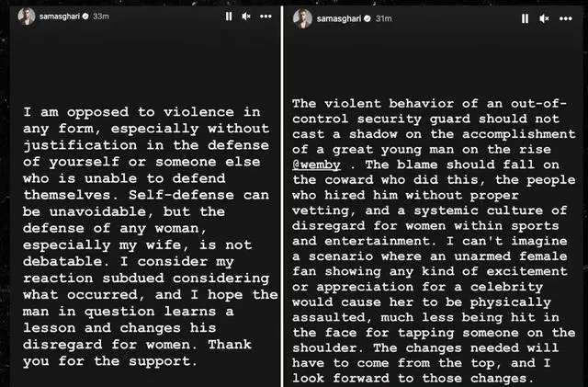
Task: Open more options on the right story
Action: tap(567, 17)
